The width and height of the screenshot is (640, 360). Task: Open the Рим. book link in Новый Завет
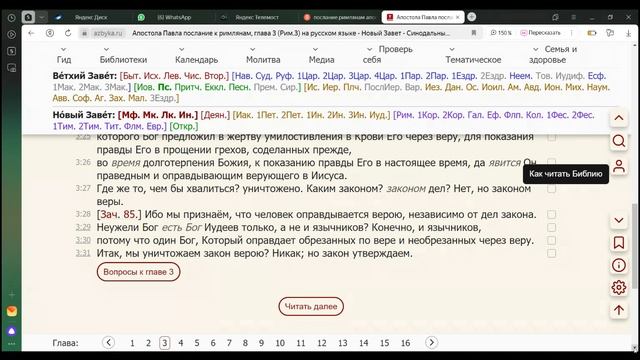pyautogui.click(x=405, y=115)
